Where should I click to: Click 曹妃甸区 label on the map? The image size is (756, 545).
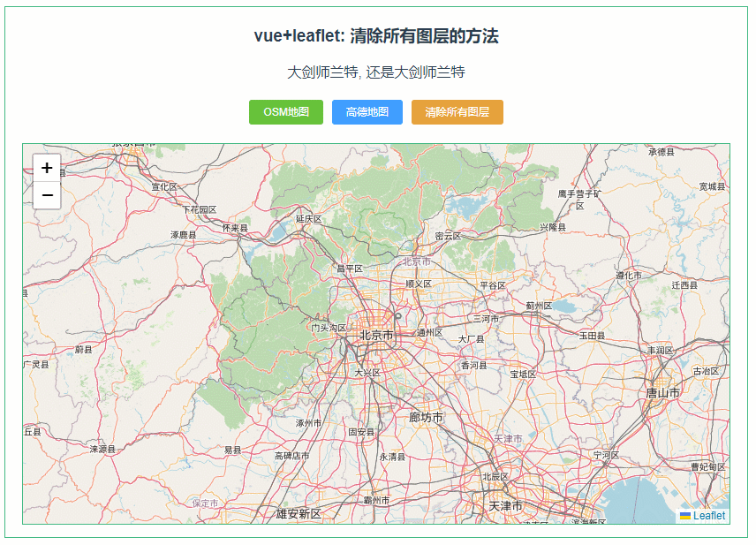click(708, 467)
